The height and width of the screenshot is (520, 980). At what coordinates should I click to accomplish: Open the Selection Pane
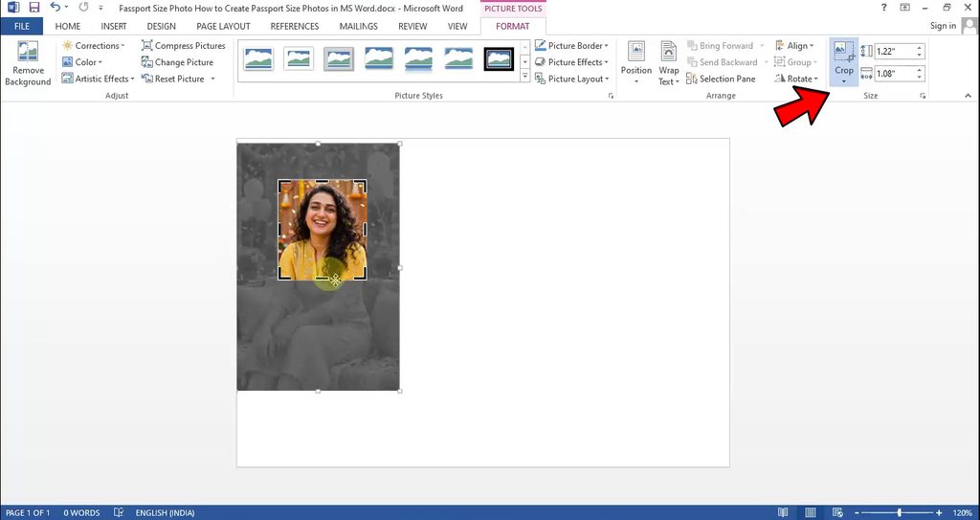[x=721, y=79]
